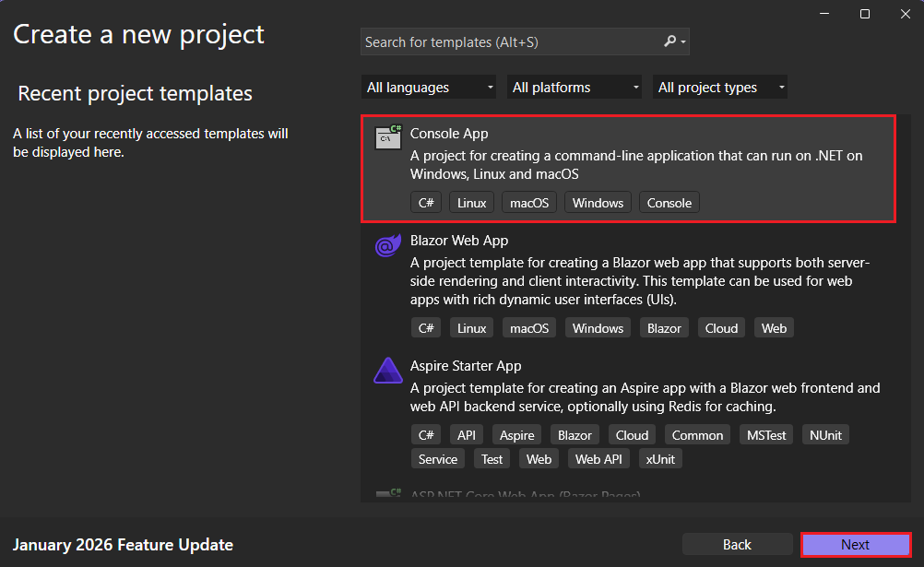Image resolution: width=924 pixels, height=567 pixels.
Task: Open the All languages dropdown
Action: coord(428,87)
